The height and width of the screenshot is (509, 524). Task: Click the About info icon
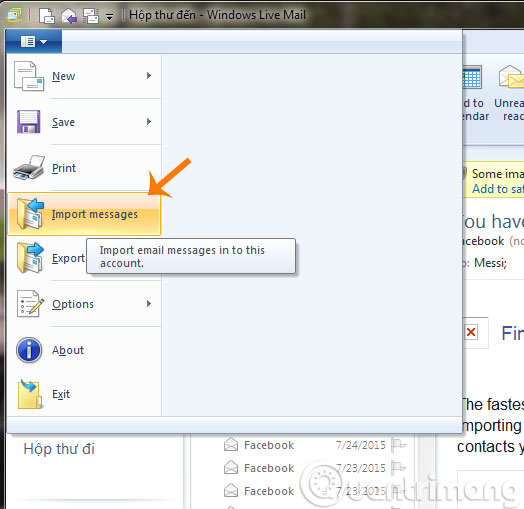29,350
